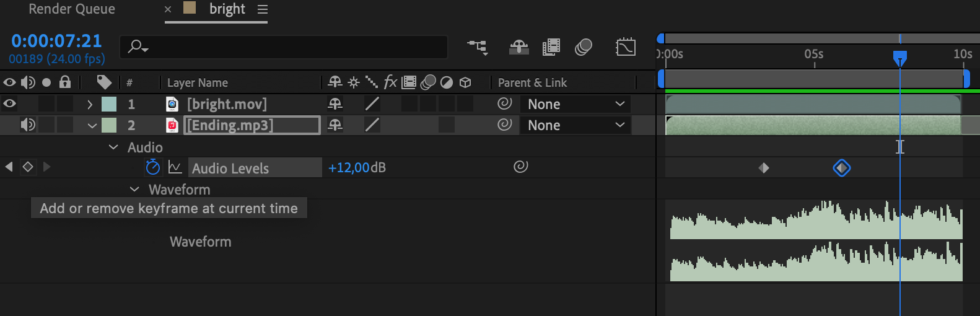The image size is (980, 316).
Task: Open the composition mini-flowchart icon
Action: pyautogui.click(x=478, y=47)
